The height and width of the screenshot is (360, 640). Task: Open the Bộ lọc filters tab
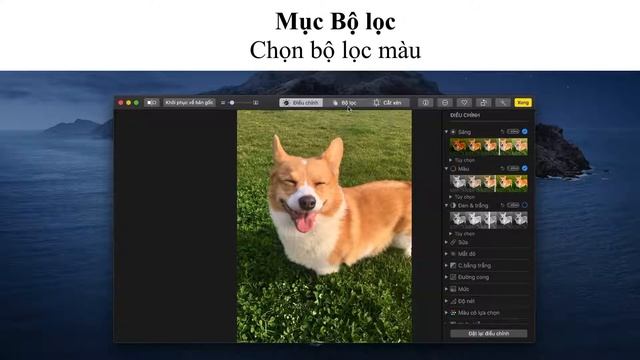click(x=344, y=103)
